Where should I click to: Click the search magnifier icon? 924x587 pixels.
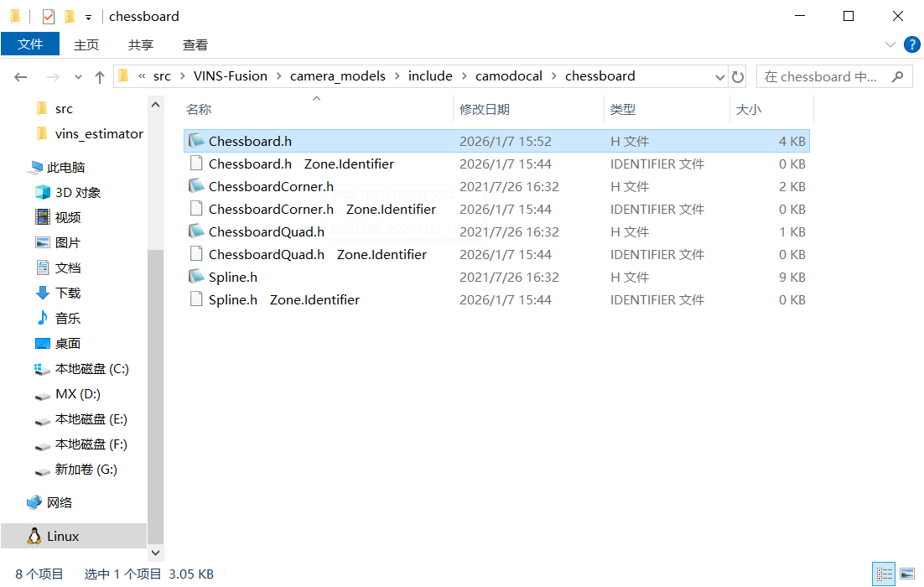[x=897, y=76]
